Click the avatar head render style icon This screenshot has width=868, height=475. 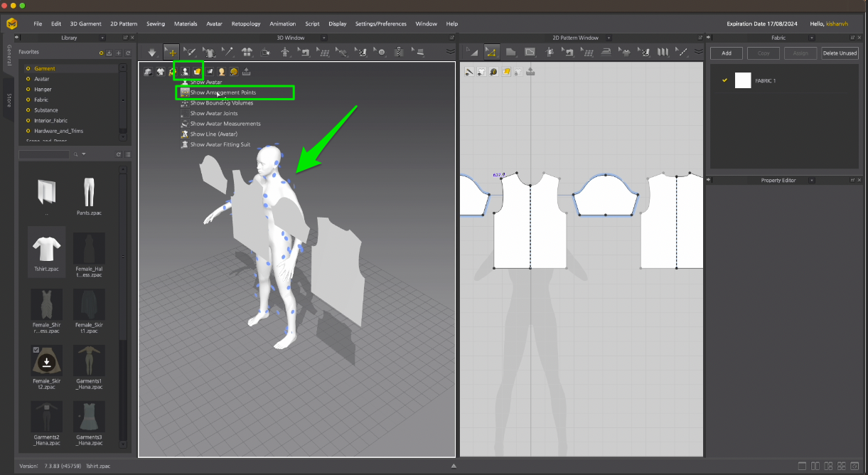[x=222, y=71]
